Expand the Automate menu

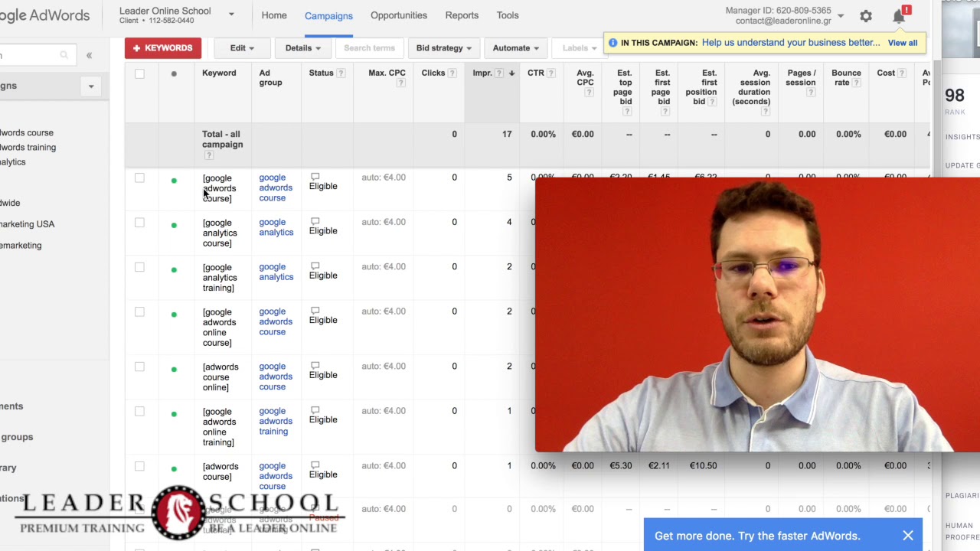click(x=514, y=47)
